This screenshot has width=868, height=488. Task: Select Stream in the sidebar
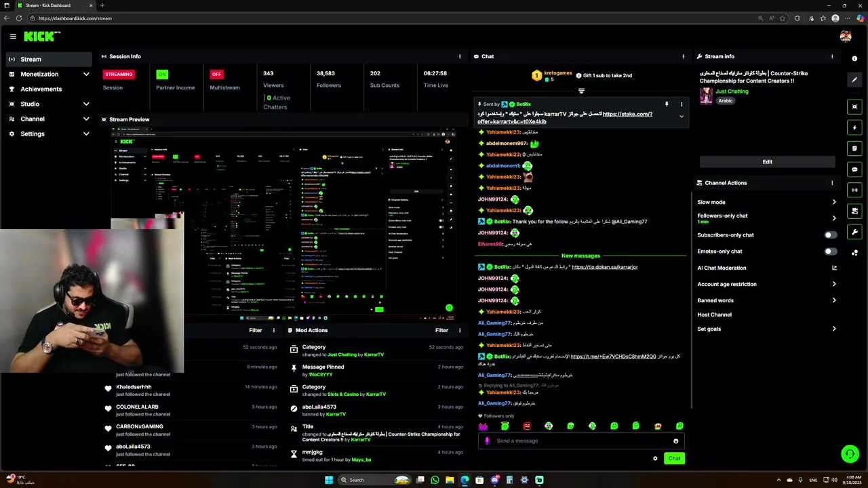pyautogui.click(x=49, y=59)
